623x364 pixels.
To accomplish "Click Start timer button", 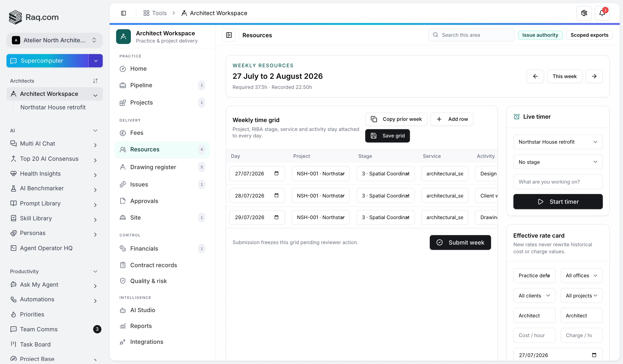I will [x=558, y=201].
